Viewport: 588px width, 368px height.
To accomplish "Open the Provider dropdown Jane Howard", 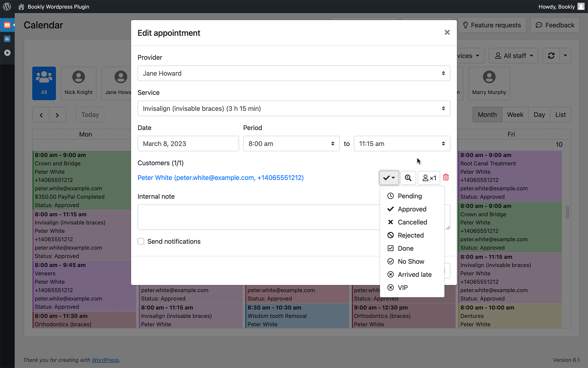I will 293,73.
